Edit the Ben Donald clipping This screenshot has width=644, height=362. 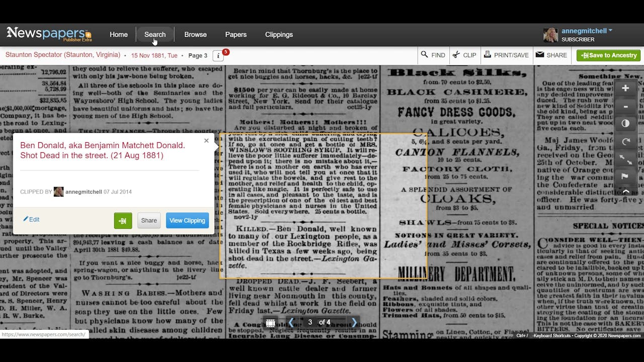[x=31, y=219]
